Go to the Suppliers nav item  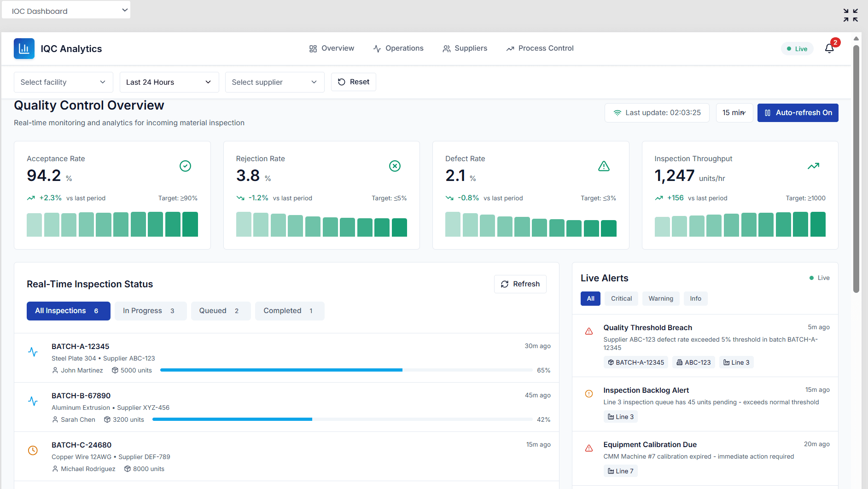coord(465,48)
